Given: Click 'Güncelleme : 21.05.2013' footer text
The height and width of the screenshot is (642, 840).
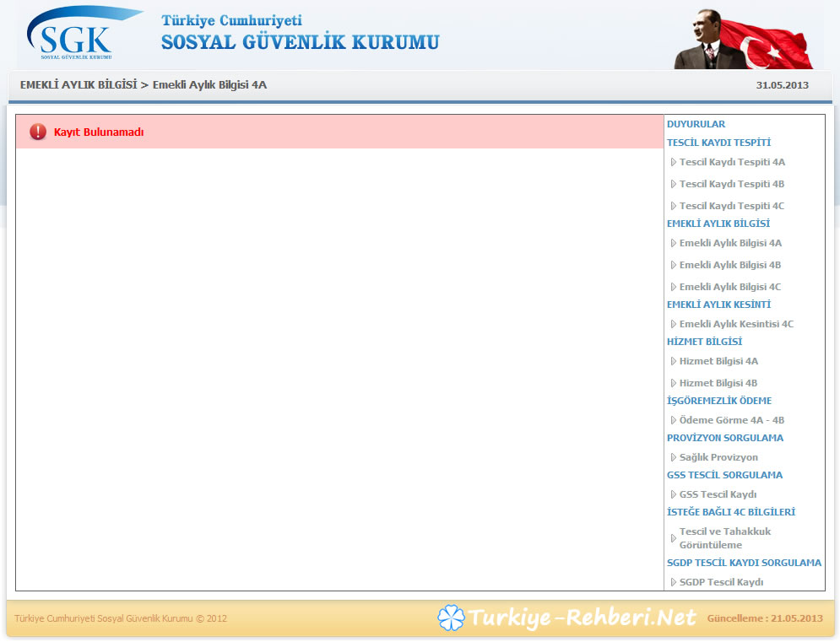Looking at the screenshot, I should point(765,618).
